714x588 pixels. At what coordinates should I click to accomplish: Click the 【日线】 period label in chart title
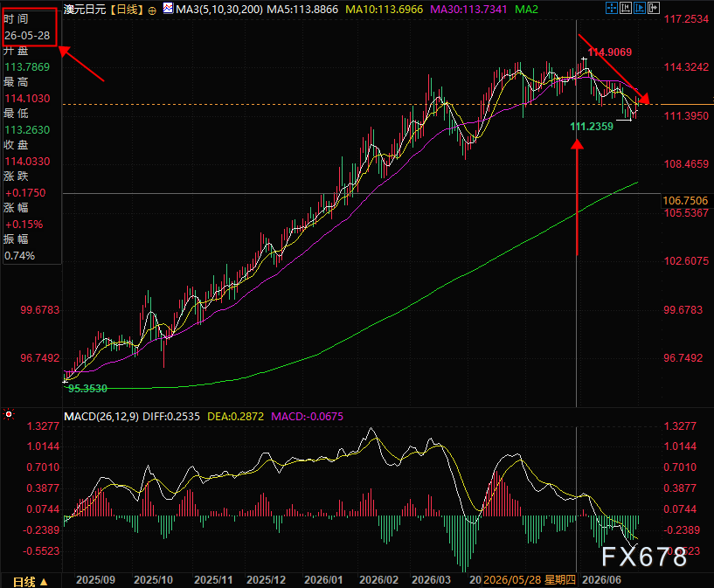click(x=127, y=10)
